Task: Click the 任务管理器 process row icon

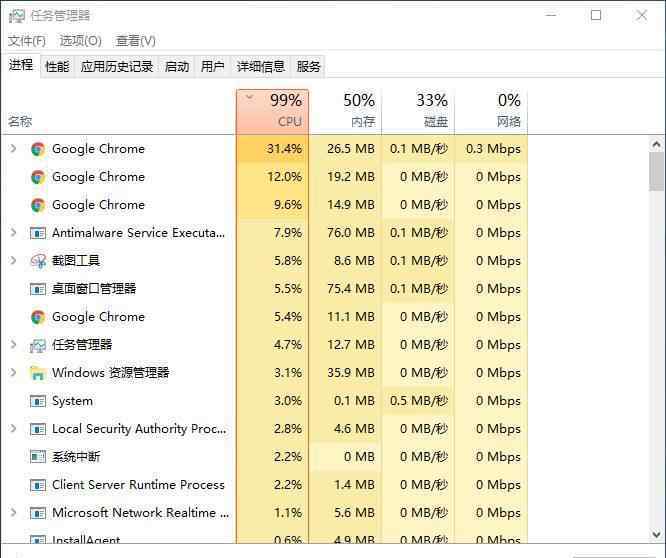Action: (x=38, y=345)
